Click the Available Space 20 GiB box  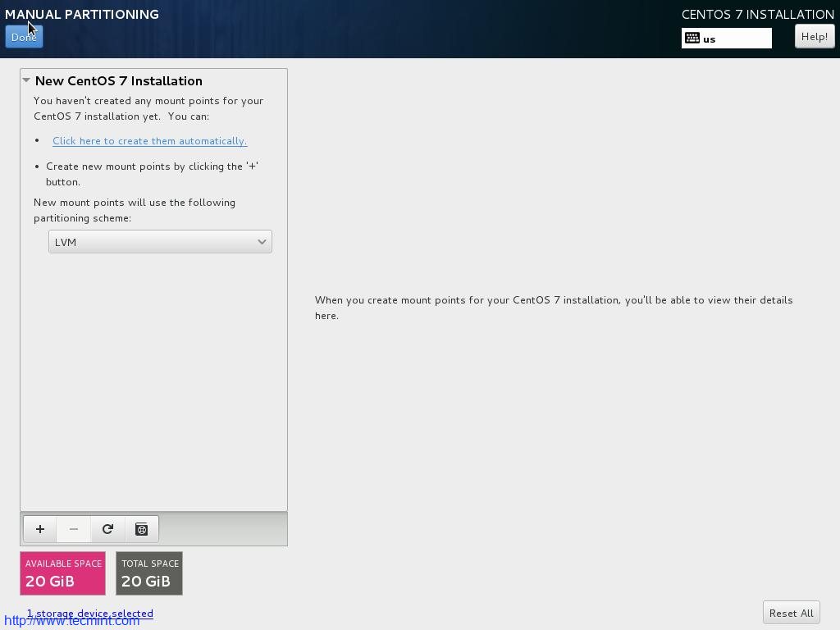coord(62,573)
